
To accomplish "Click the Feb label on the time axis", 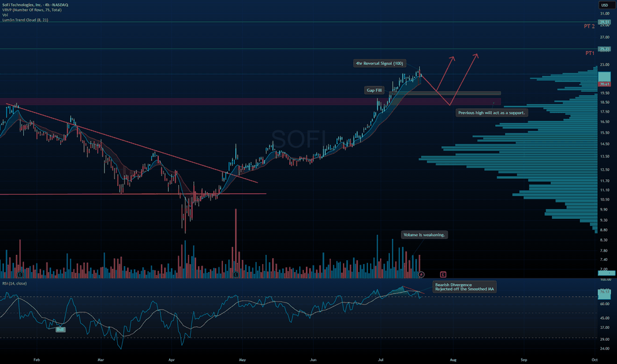I will pyautogui.click(x=36, y=359).
